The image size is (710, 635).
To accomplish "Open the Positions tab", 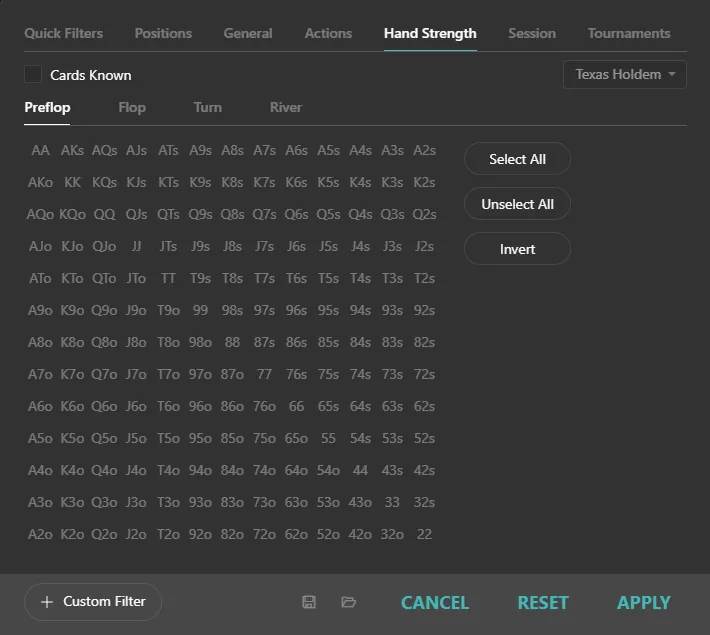I will tap(163, 33).
